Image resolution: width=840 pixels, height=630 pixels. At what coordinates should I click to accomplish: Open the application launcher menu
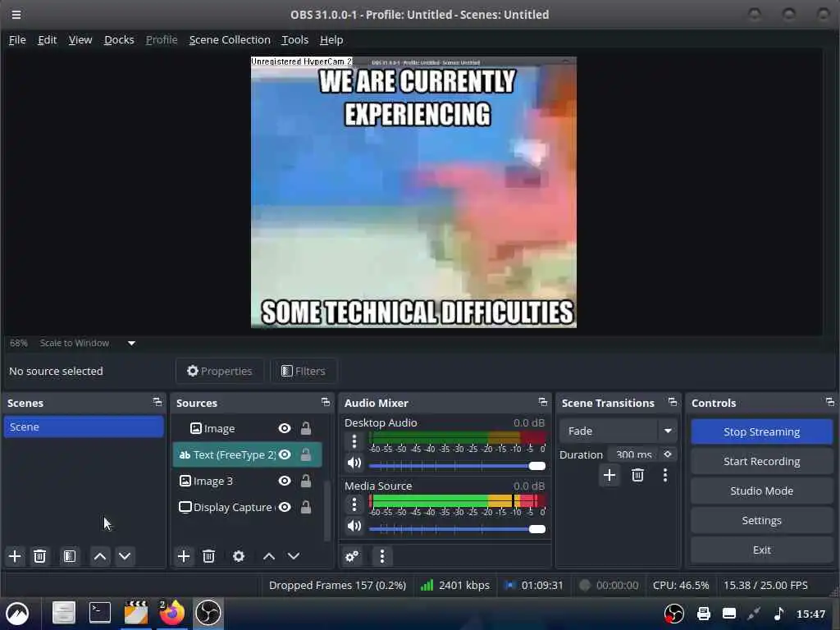[17, 613]
